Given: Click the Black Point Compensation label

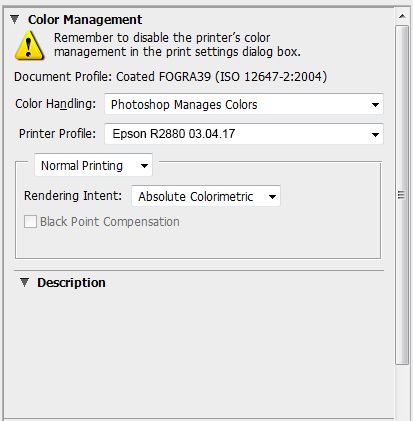Looking at the screenshot, I should pyautogui.click(x=110, y=222).
